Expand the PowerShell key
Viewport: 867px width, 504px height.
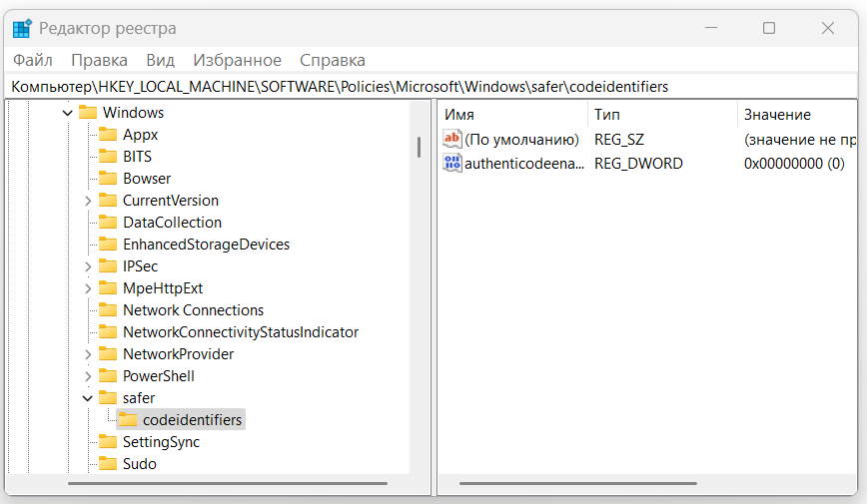coord(88,376)
